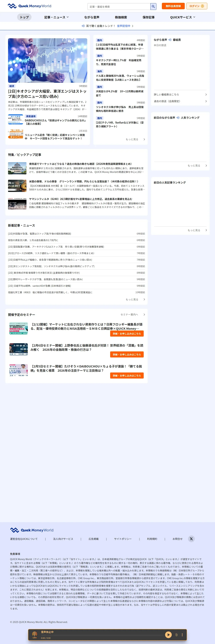Click もっと見る under 人気ランキング audio panel
The image size is (215, 644).
pyautogui.click(x=197, y=166)
